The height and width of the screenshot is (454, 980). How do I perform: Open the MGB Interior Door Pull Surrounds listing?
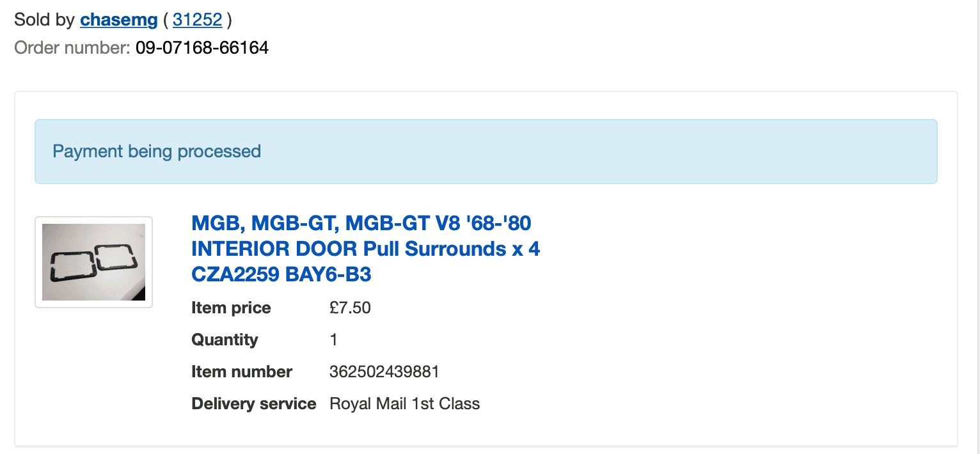pos(365,249)
